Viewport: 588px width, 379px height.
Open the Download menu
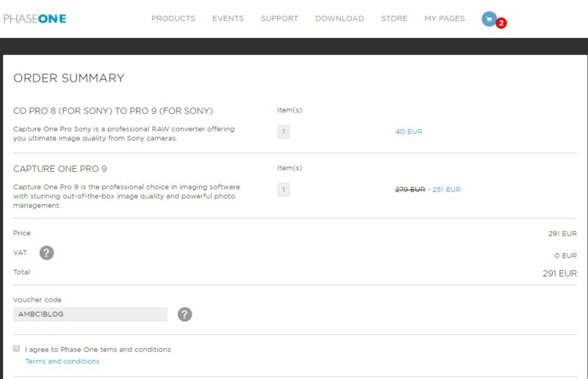[340, 18]
